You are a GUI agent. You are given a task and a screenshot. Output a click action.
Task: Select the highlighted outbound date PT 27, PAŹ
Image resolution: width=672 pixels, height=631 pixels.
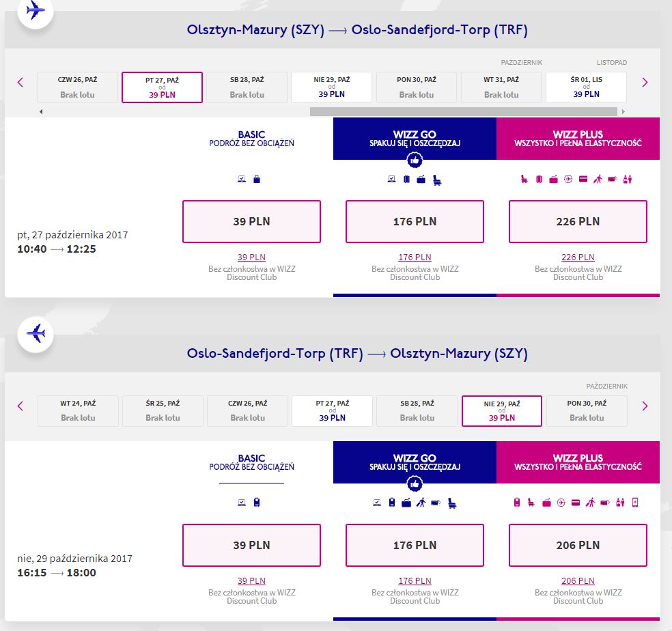[x=162, y=87]
